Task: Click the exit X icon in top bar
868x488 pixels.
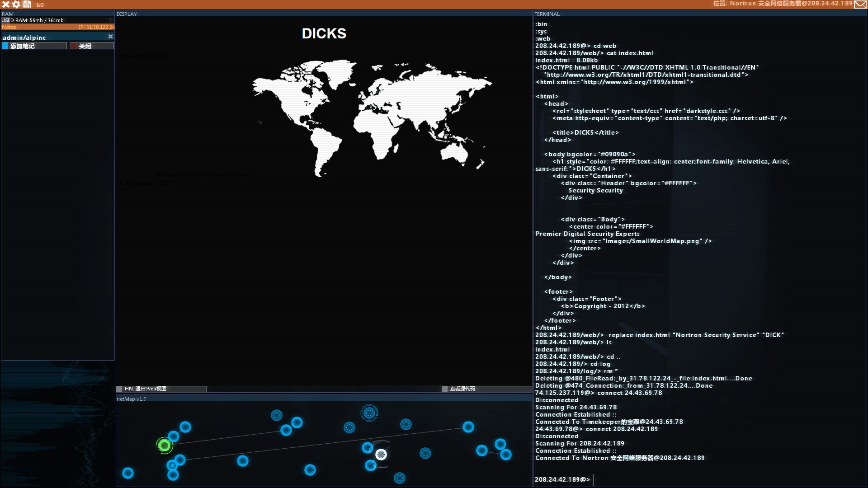Action: [6, 5]
